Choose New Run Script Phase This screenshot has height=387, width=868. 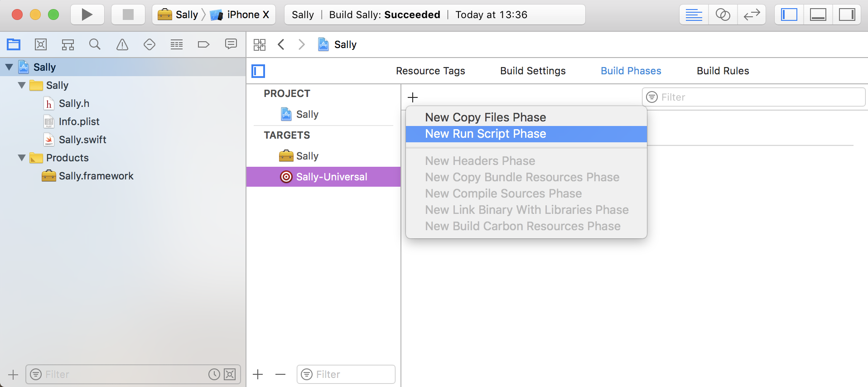point(485,134)
